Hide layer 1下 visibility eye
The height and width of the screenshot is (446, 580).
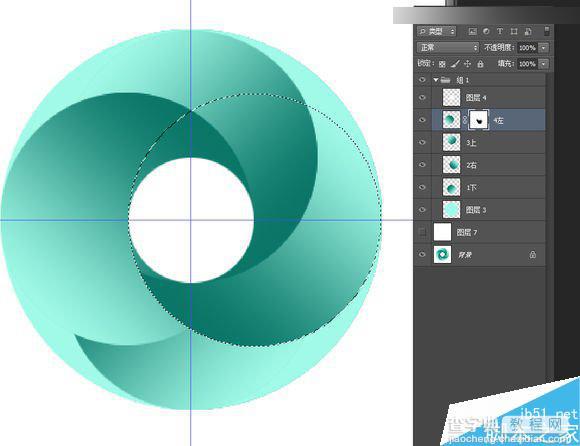(x=422, y=187)
